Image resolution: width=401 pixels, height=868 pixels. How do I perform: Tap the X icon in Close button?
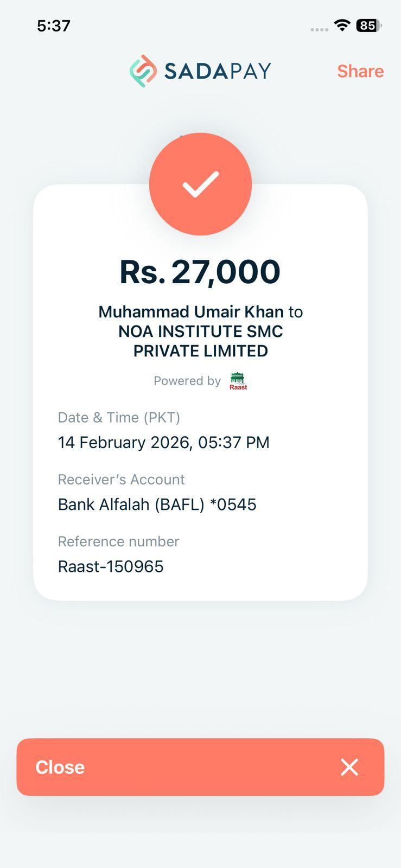point(349,767)
